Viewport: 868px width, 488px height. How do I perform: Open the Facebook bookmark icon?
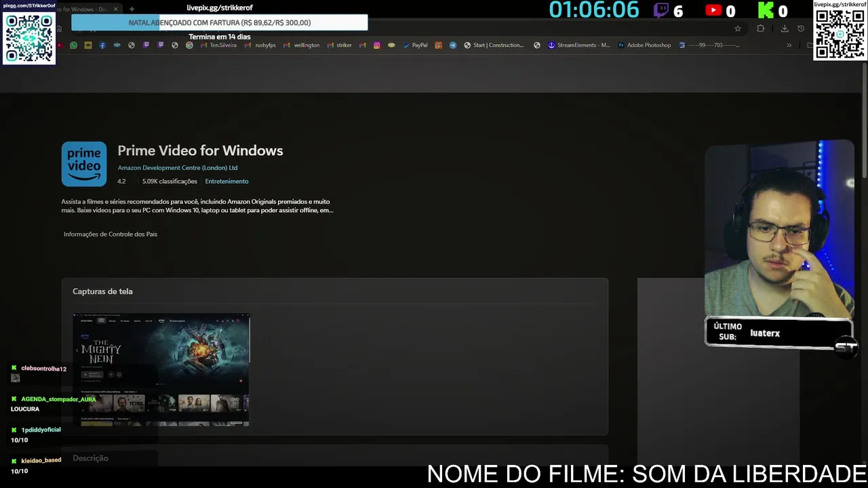102,45
